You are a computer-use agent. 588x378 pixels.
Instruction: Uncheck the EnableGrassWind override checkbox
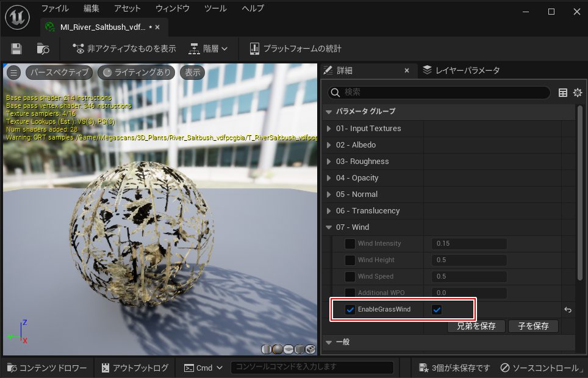click(350, 310)
